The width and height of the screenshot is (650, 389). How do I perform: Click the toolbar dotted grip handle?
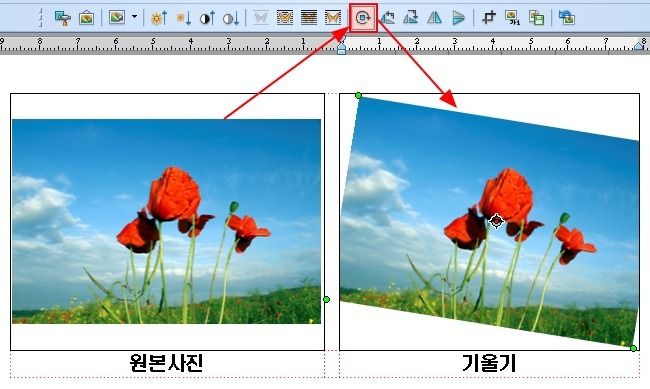coord(40,18)
